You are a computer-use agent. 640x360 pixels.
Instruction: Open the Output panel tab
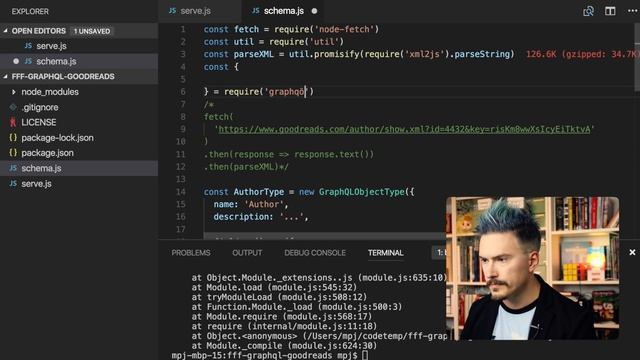click(x=247, y=253)
